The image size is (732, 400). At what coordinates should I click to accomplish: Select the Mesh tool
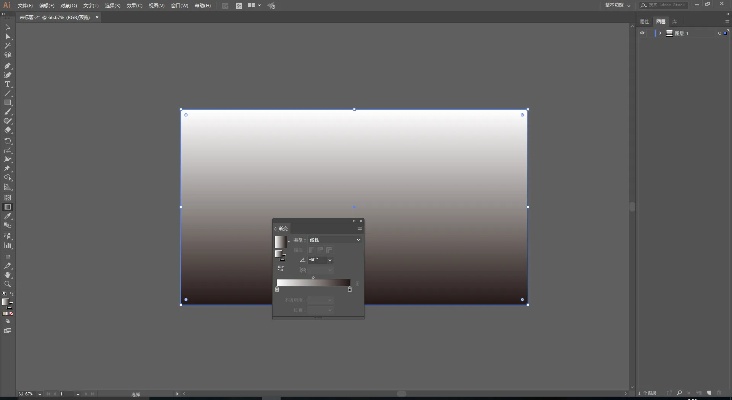pyautogui.click(x=7, y=197)
